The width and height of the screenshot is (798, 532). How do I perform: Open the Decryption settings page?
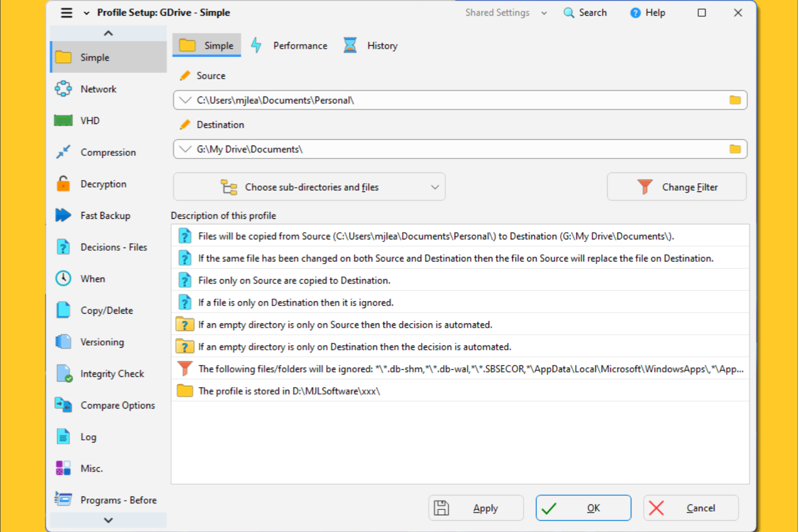coord(102,184)
